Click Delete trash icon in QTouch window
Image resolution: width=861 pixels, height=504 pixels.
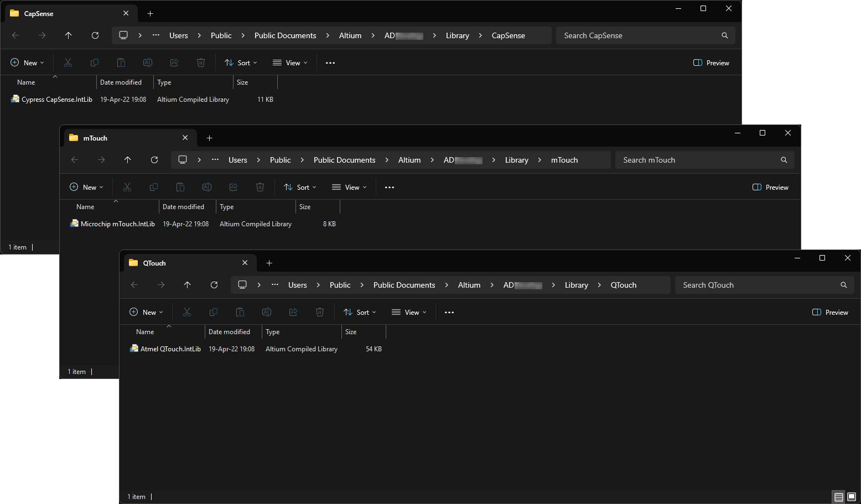point(320,313)
